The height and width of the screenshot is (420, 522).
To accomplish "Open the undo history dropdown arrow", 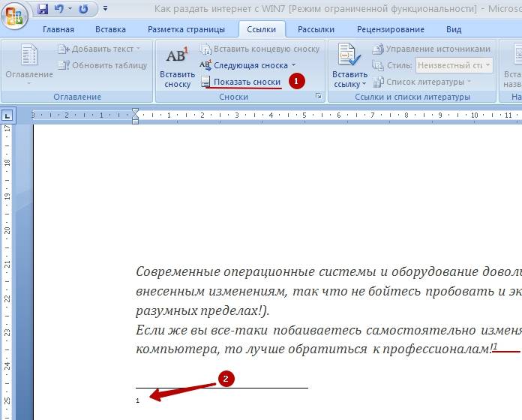I will point(70,9).
